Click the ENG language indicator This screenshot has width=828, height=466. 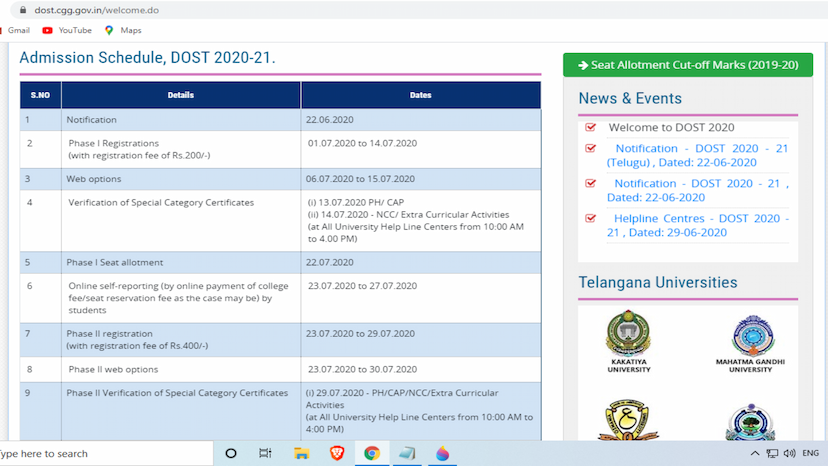pos(811,453)
